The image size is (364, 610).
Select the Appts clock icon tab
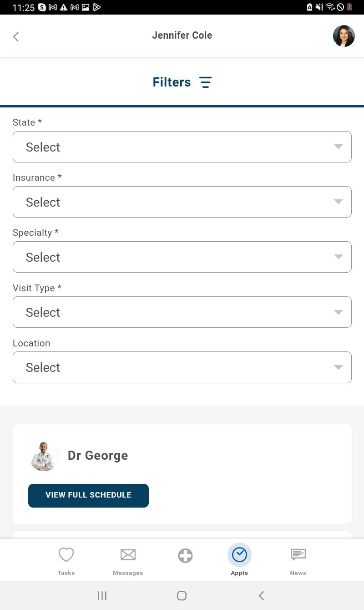click(239, 559)
